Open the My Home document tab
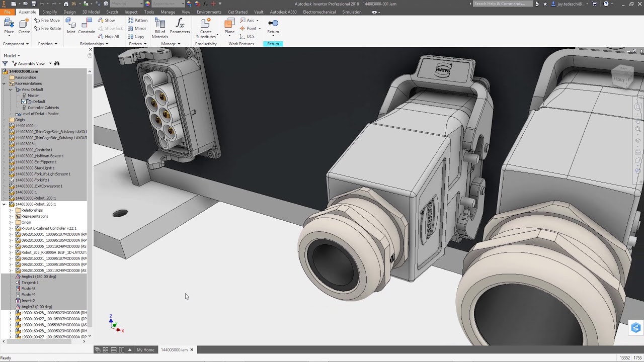This screenshot has height=362, width=644. click(x=145, y=350)
